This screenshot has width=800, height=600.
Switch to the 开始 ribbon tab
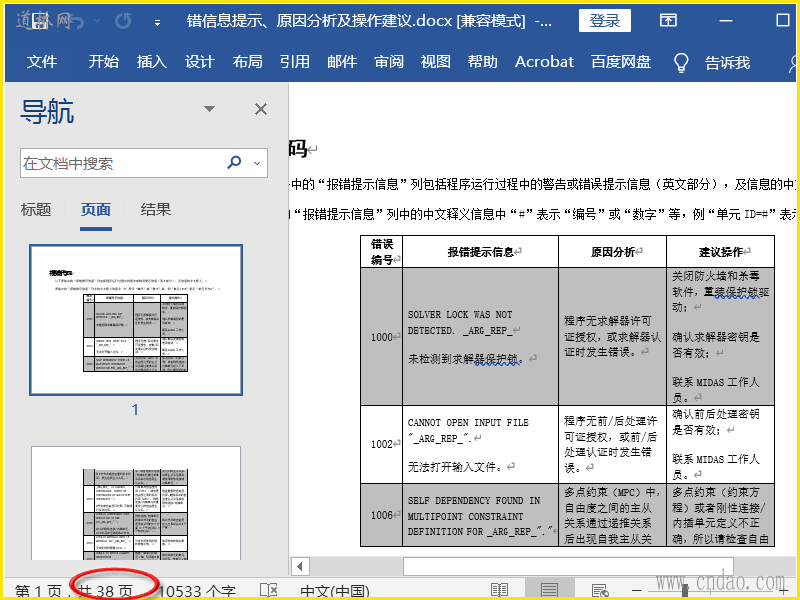(104, 62)
